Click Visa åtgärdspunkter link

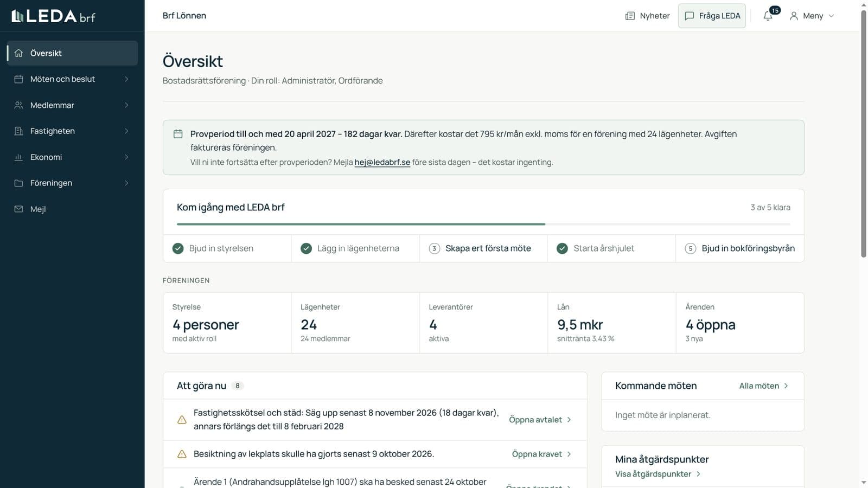coord(658,474)
